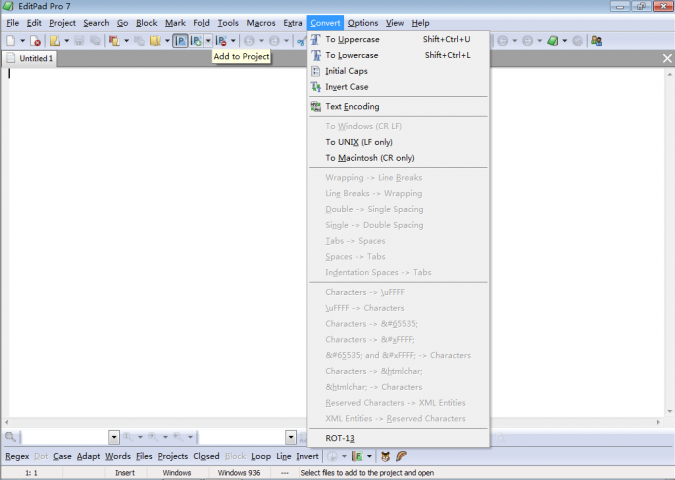Toggle the Regex search option
The height and width of the screenshot is (480, 675).
point(17,456)
